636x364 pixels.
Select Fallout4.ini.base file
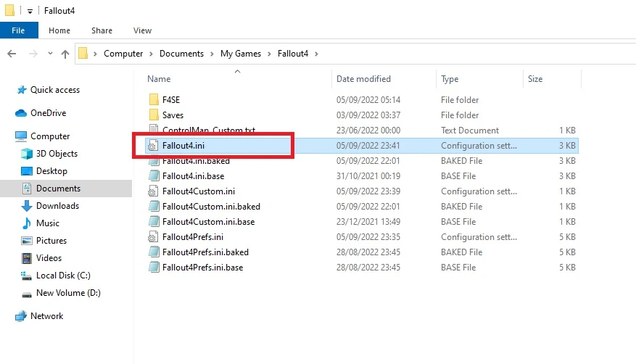[193, 176]
